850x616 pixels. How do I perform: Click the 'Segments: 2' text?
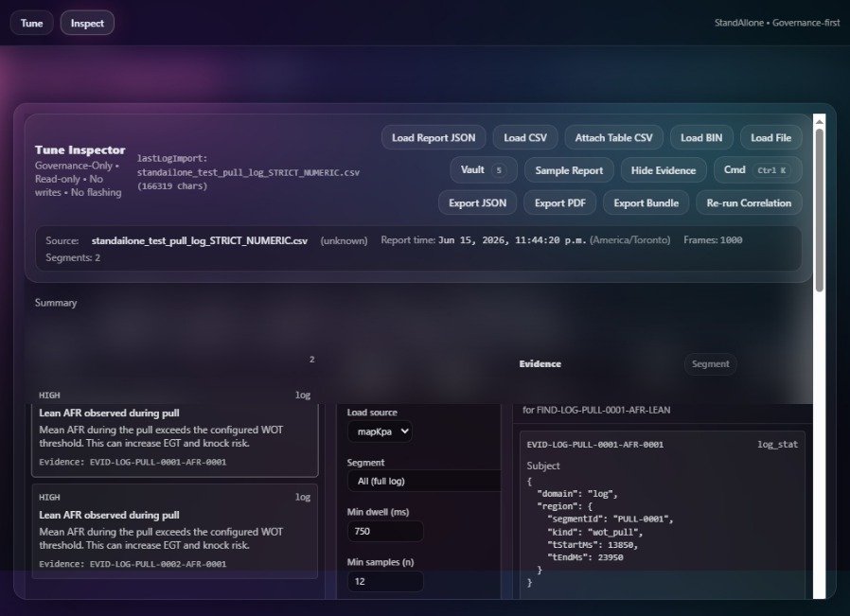tap(73, 258)
